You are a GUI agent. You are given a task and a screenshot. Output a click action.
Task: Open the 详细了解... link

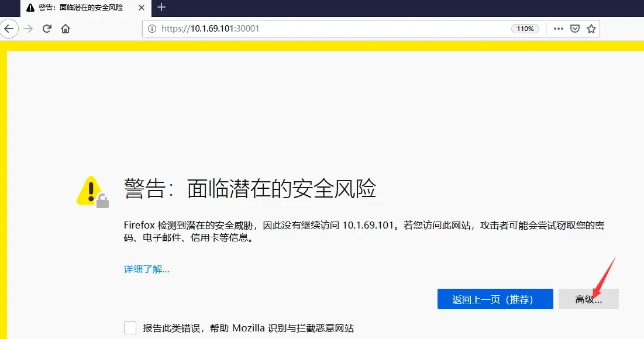(x=147, y=269)
